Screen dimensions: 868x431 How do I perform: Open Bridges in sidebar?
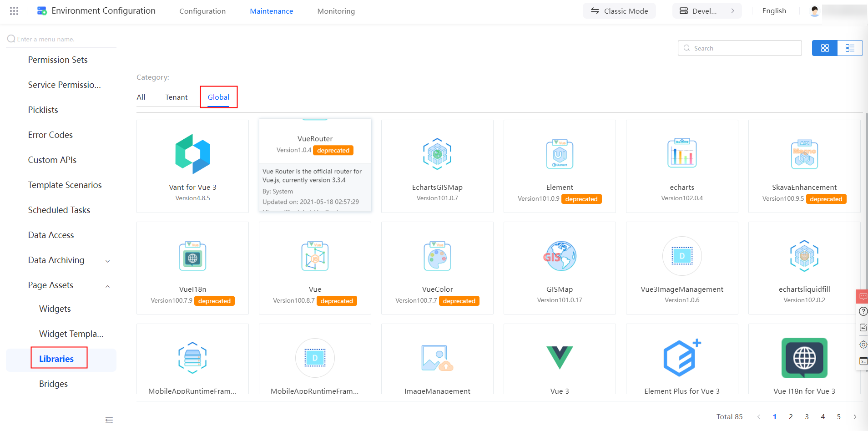(53, 384)
